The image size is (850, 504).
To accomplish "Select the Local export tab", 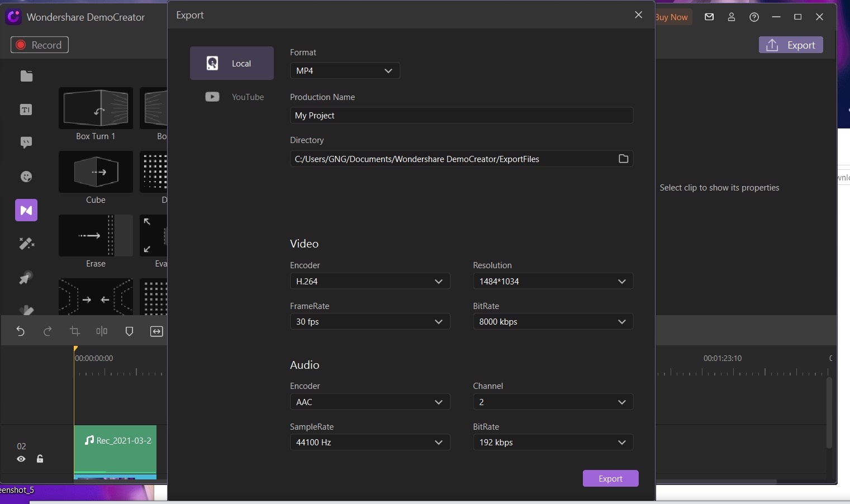I will coord(232,63).
